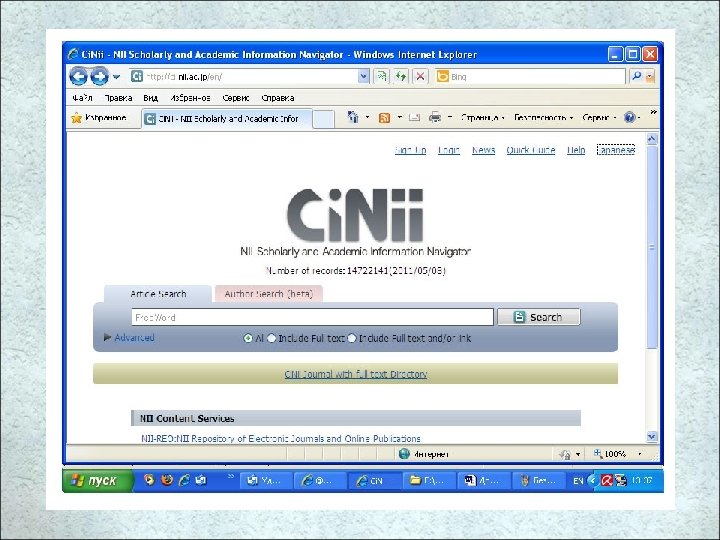Select Include Full text and/or link radio
This screenshot has width=720, height=540.
point(352,338)
